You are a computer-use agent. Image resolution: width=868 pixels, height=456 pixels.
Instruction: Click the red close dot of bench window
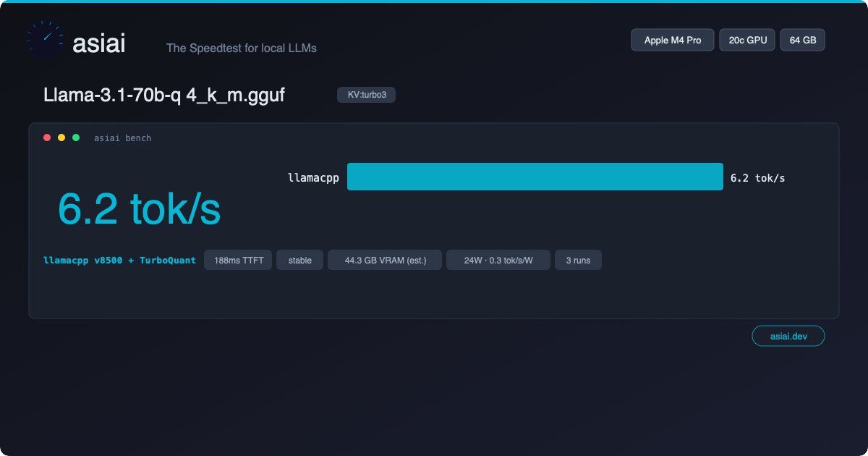tap(47, 138)
